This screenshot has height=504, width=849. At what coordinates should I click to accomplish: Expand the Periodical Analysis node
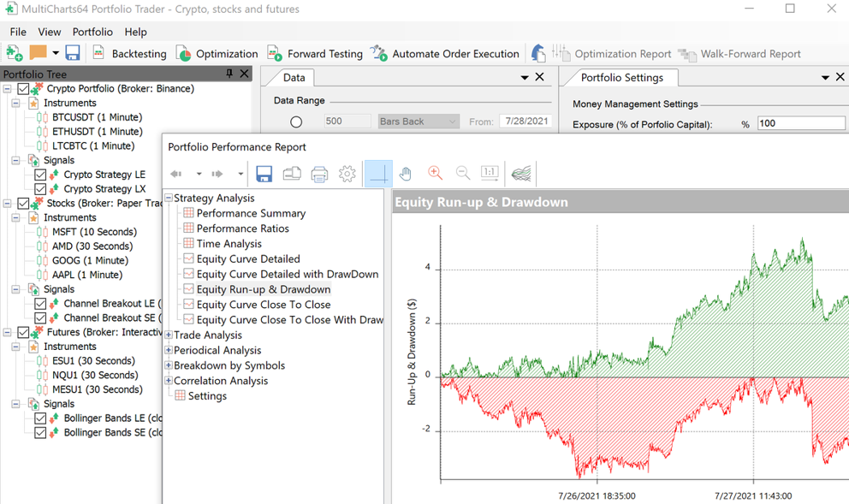(169, 350)
